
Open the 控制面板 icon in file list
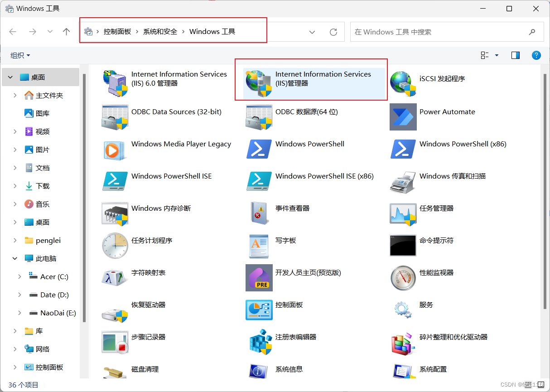point(259,310)
